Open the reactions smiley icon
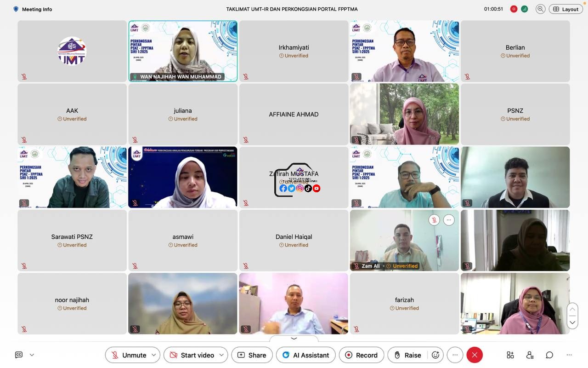588x368 pixels. (435, 355)
